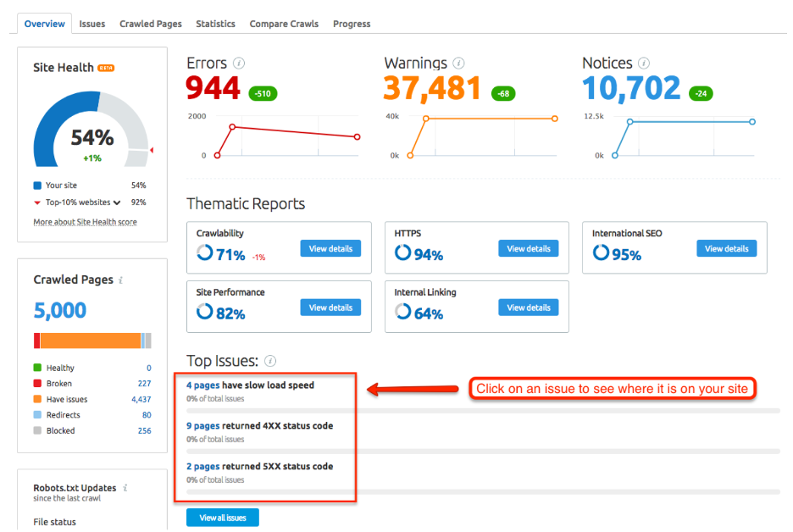Click the 9 pages 4XX status link
793x532 pixels.
click(203, 426)
